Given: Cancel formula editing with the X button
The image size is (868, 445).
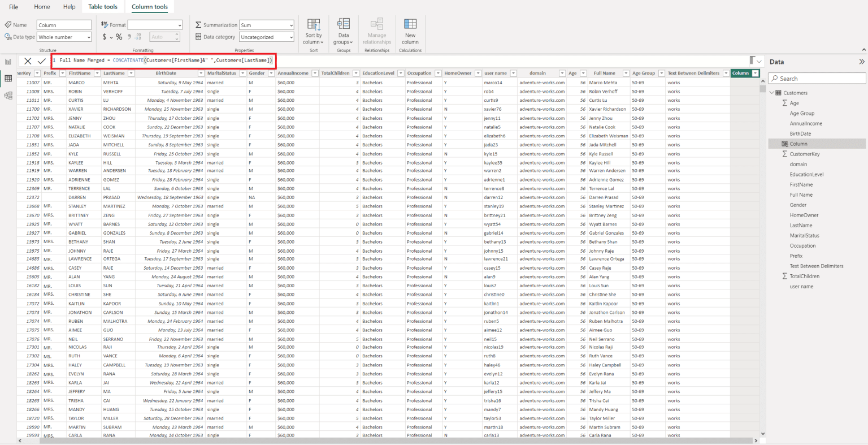Looking at the screenshot, I should pos(27,60).
